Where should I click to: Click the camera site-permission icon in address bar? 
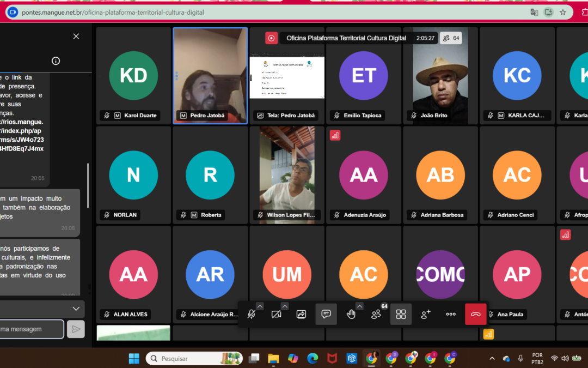click(13, 13)
